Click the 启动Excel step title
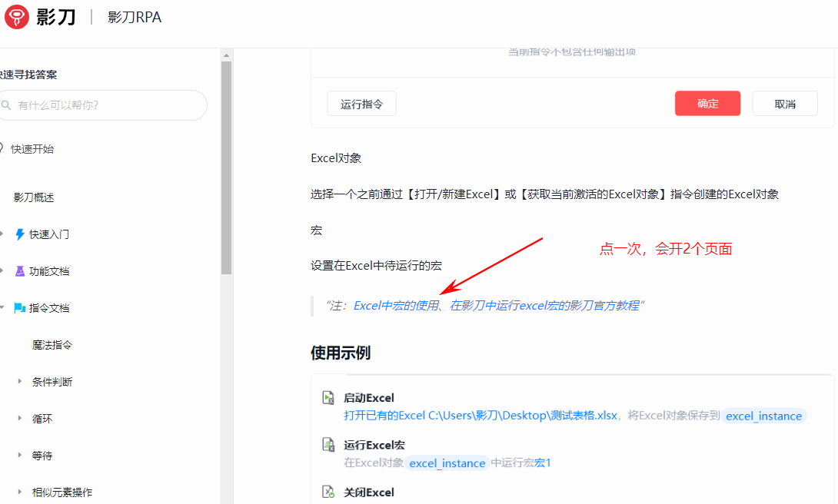 click(369, 398)
